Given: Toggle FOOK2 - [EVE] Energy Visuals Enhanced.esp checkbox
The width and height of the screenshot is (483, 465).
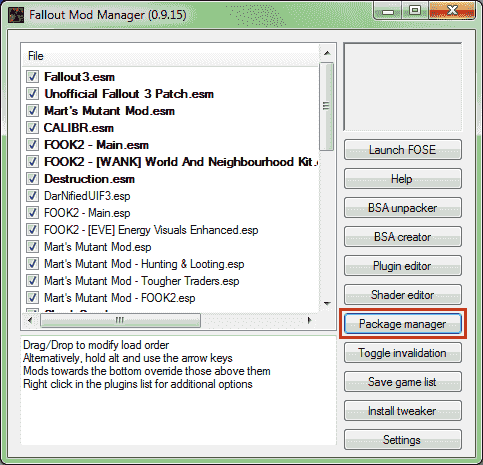Looking at the screenshot, I should point(32,230).
